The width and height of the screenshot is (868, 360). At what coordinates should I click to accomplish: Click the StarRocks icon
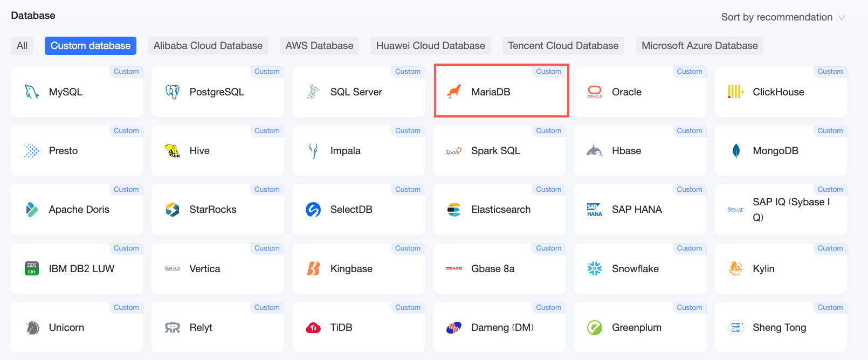(173, 210)
